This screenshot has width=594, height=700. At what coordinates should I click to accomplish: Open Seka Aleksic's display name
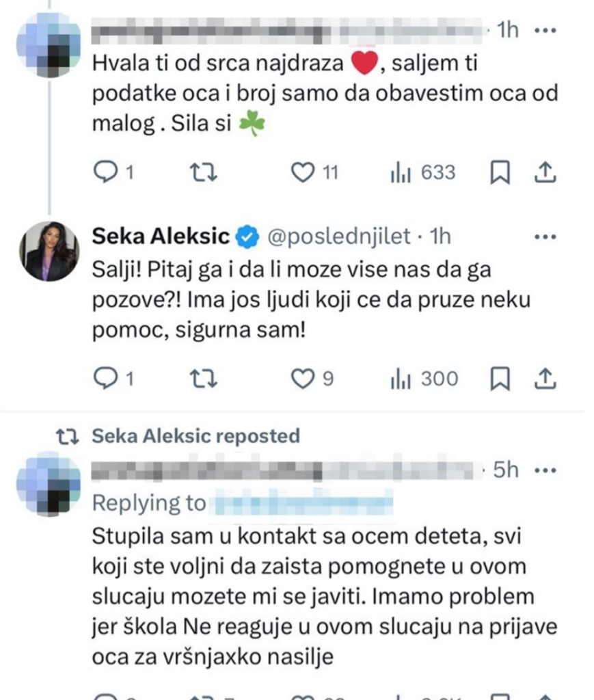pyautogui.click(x=161, y=236)
